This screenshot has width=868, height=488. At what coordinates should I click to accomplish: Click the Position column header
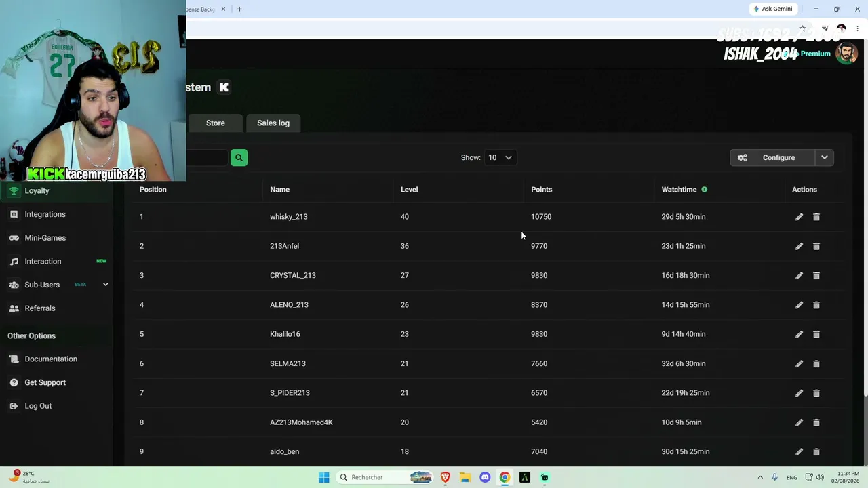tap(153, 190)
